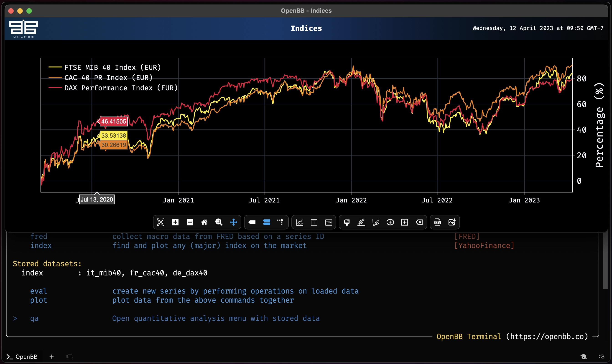Open a new terminal tab with plus
The image size is (612, 364).
pos(51,356)
